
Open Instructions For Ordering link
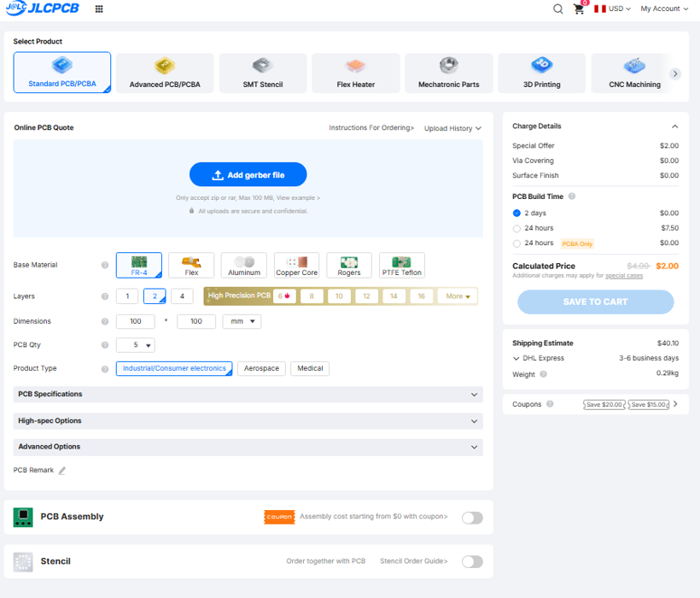coord(371,128)
